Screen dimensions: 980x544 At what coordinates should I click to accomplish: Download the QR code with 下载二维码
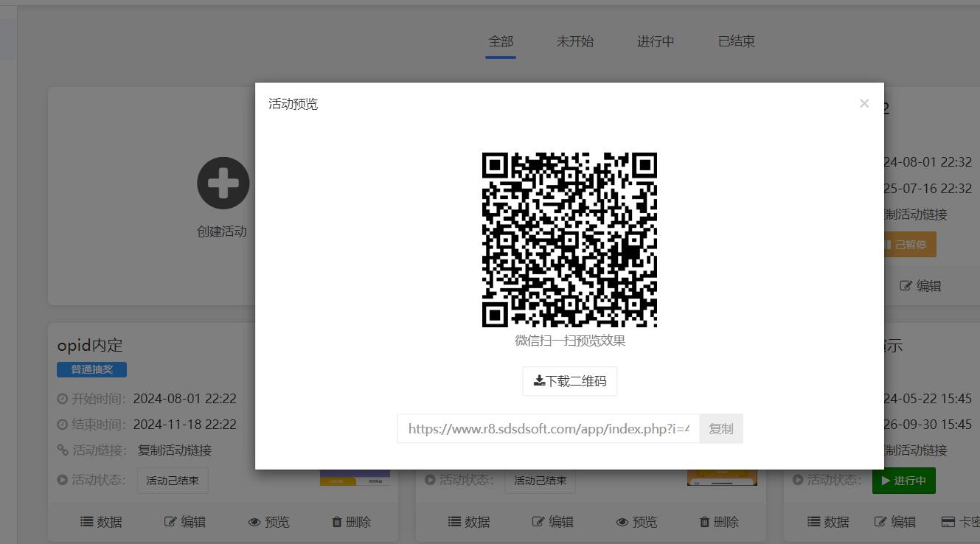(x=570, y=381)
